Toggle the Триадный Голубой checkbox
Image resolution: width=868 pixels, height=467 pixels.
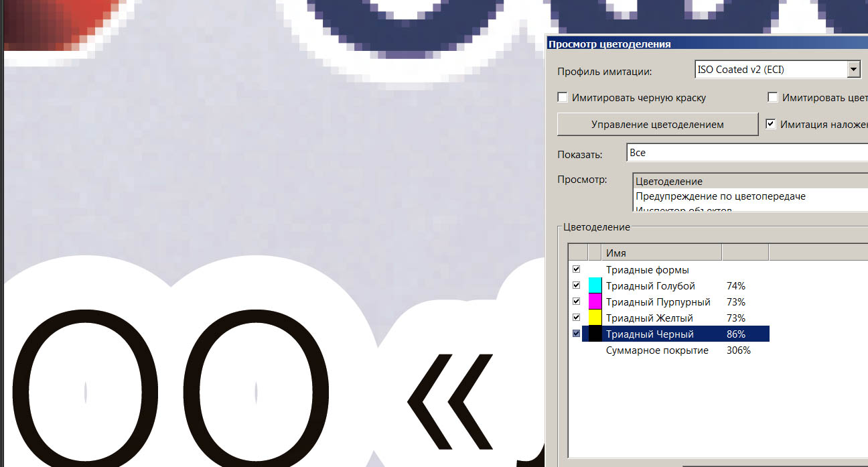point(577,285)
